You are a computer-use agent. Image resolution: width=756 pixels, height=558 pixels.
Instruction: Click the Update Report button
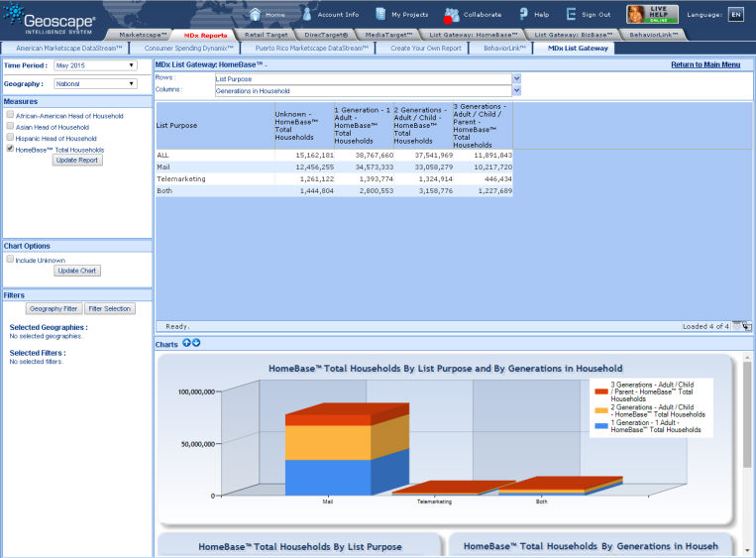[x=77, y=161]
